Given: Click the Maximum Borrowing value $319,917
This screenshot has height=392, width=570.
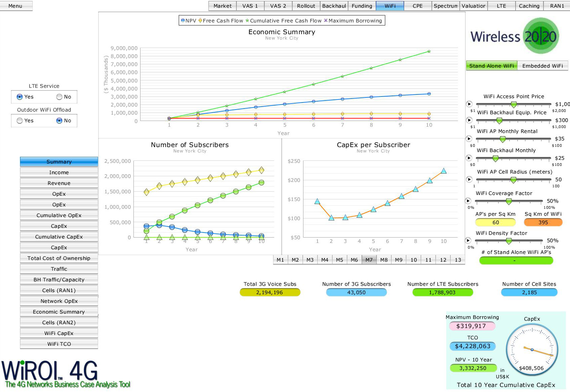Looking at the screenshot, I should click(x=472, y=326).
